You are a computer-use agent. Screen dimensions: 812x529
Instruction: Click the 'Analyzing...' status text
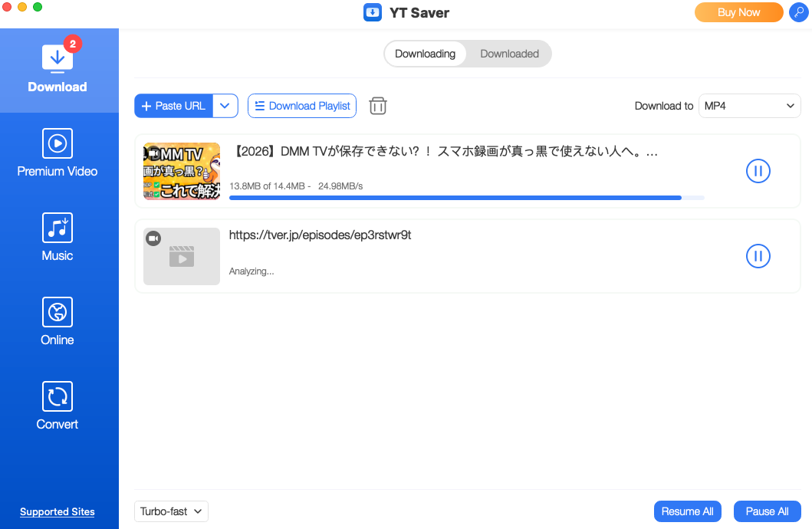click(251, 271)
